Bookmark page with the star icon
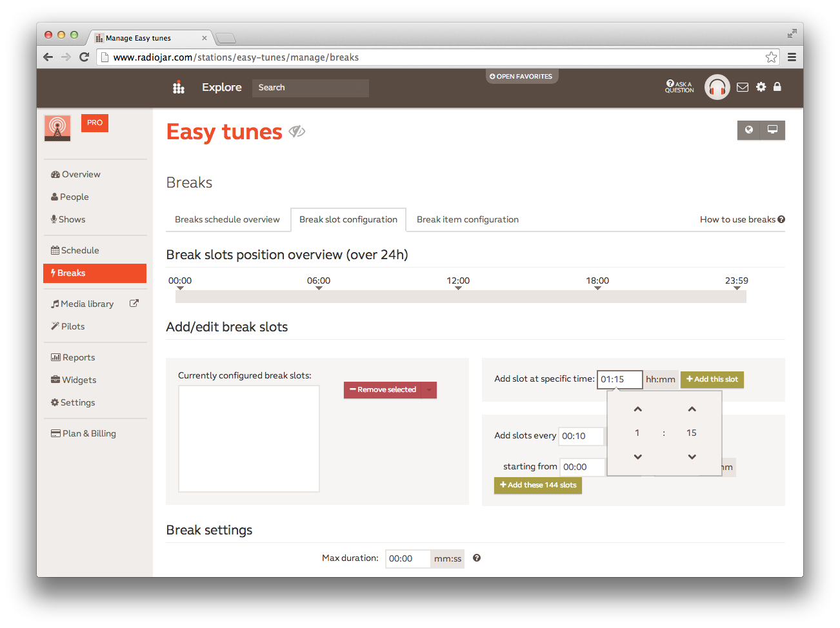This screenshot has width=840, height=628. click(771, 57)
